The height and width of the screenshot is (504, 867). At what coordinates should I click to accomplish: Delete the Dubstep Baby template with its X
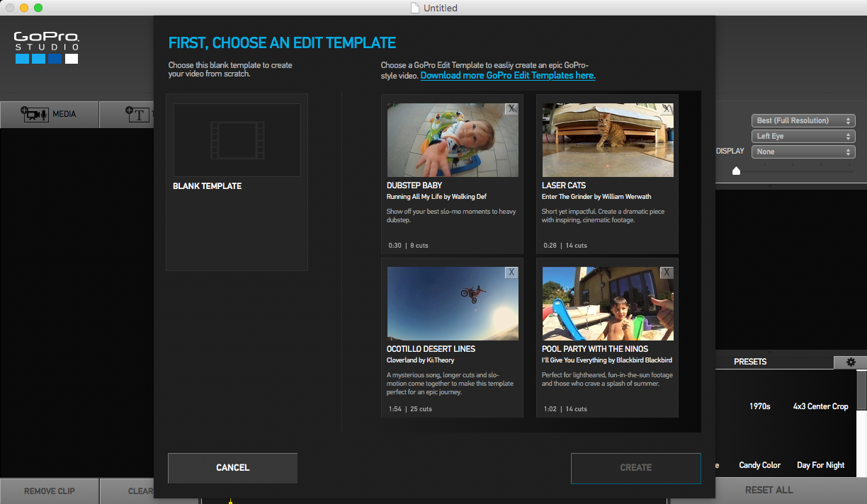[511, 110]
